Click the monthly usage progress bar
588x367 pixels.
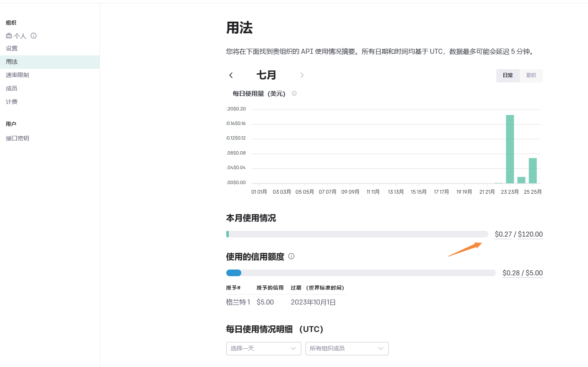pyautogui.click(x=358, y=234)
